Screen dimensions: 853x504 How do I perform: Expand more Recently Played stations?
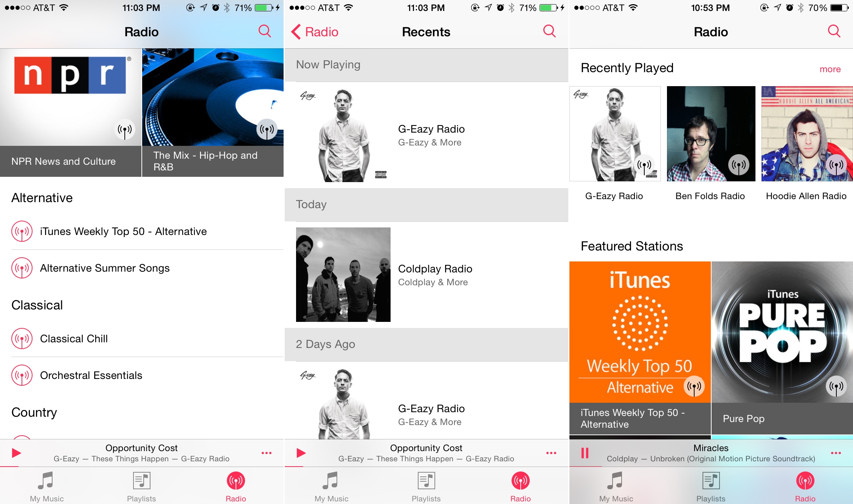[x=830, y=68]
